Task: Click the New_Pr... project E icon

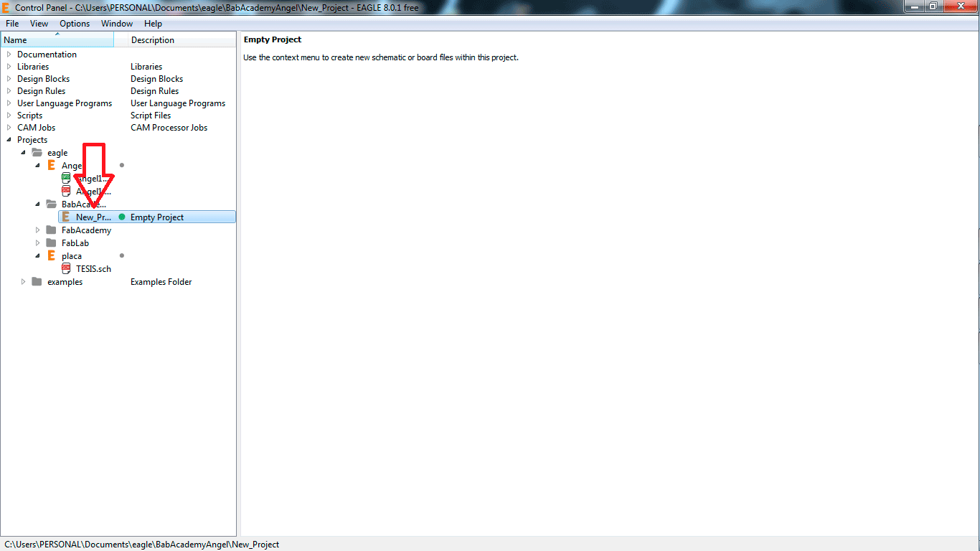Action: click(65, 217)
